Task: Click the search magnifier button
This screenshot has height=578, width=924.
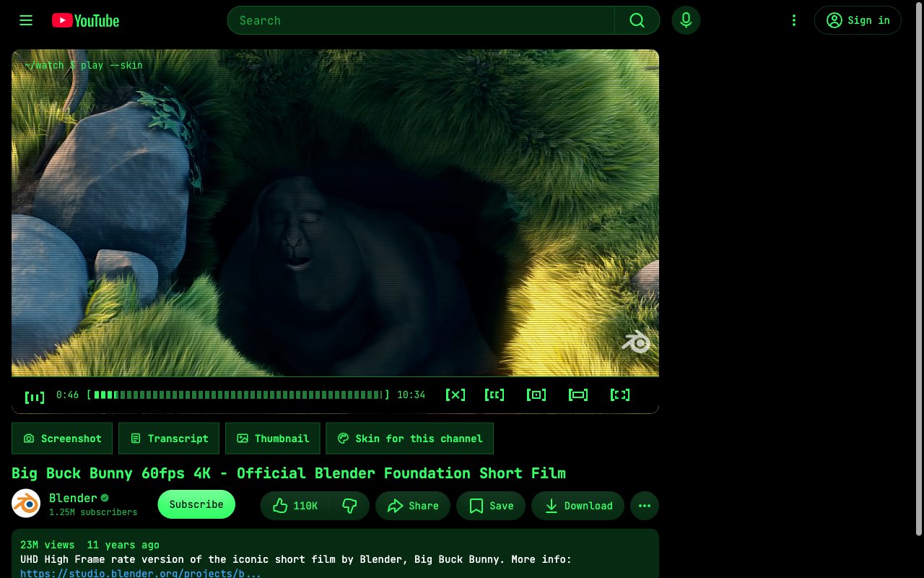Action: point(637,20)
